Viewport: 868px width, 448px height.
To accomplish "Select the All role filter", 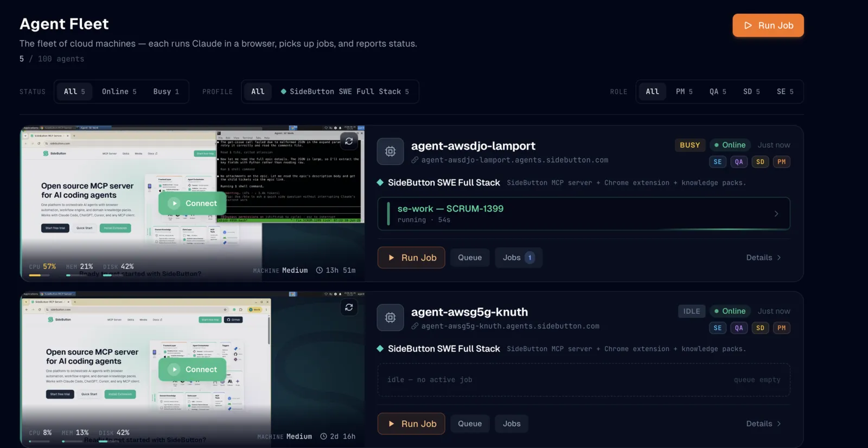I will [652, 92].
